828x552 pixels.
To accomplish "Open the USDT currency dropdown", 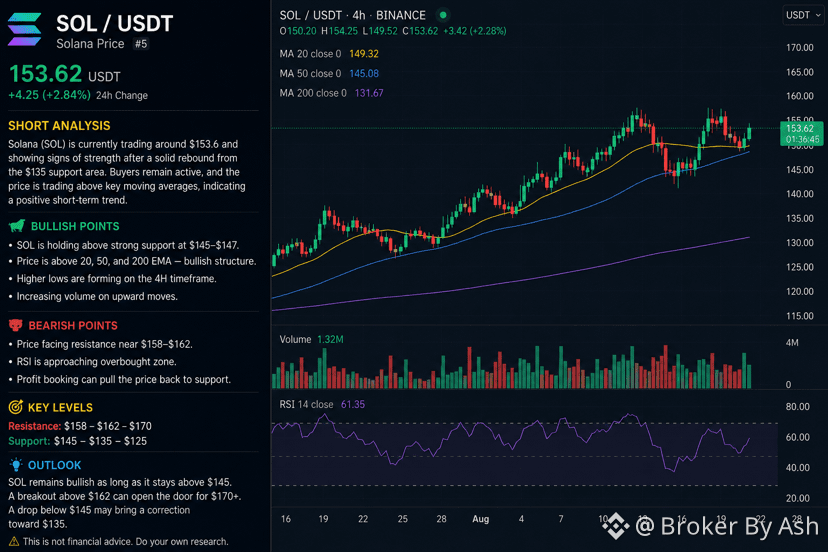I will click(803, 15).
